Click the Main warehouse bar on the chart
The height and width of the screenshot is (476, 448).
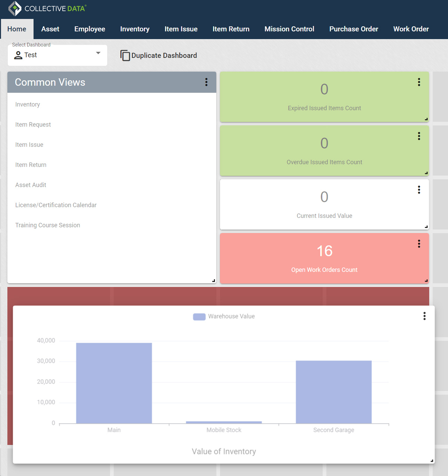click(x=114, y=383)
